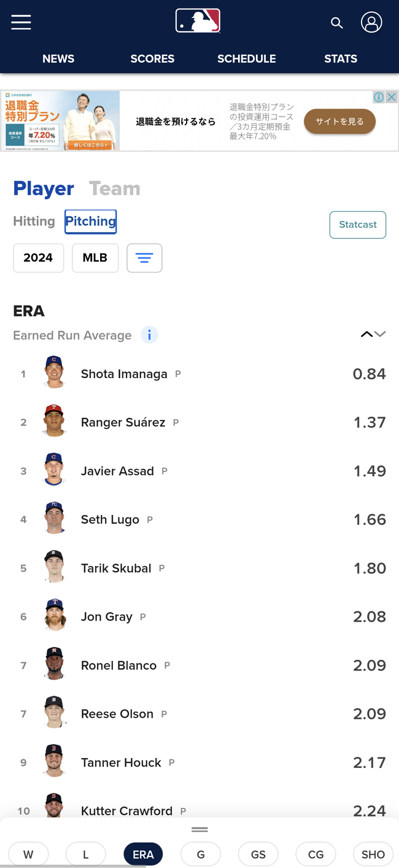Image resolution: width=399 pixels, height=868 pixels.
Task: Close the advertisement banner X icon
Action: [392, 97]
